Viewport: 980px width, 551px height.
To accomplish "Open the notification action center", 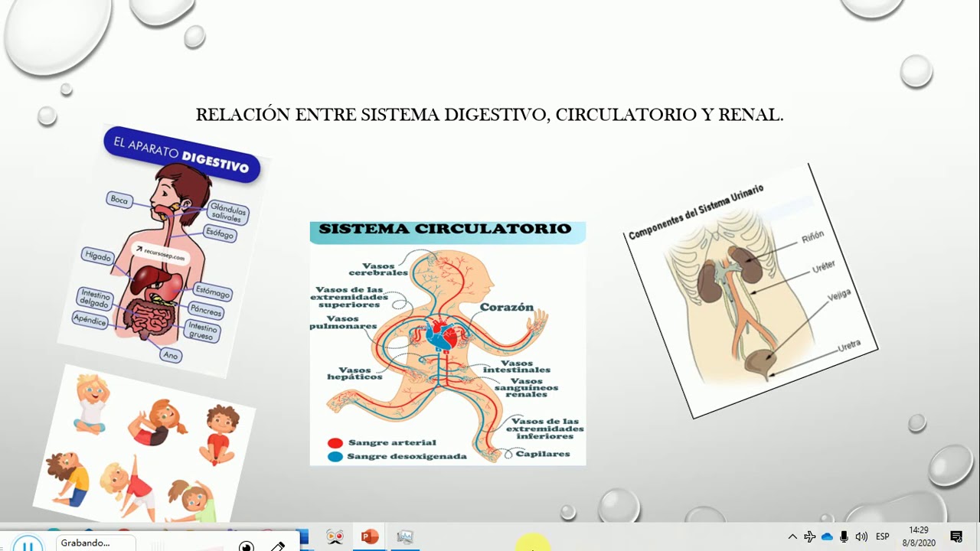I will [x=956, y=536].
